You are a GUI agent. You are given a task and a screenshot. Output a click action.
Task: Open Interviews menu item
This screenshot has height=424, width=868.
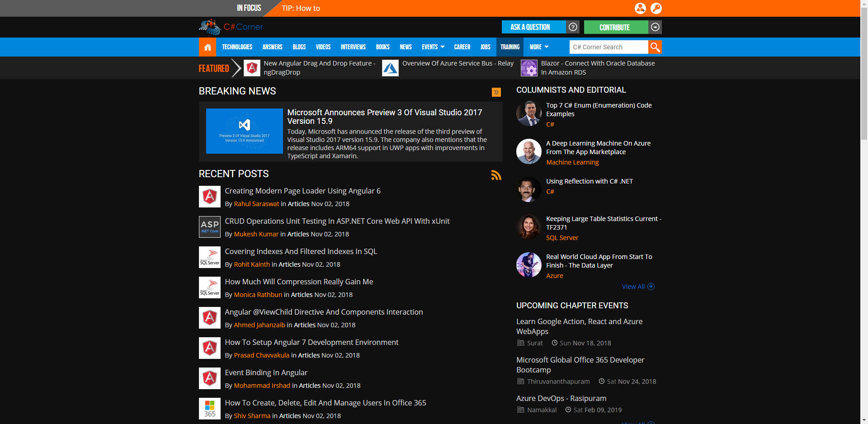[353, 47]
